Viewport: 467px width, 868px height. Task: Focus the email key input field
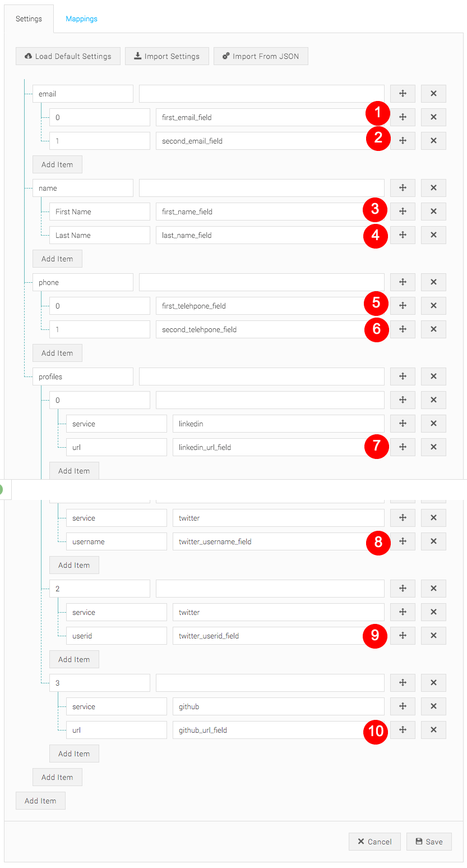83,94
